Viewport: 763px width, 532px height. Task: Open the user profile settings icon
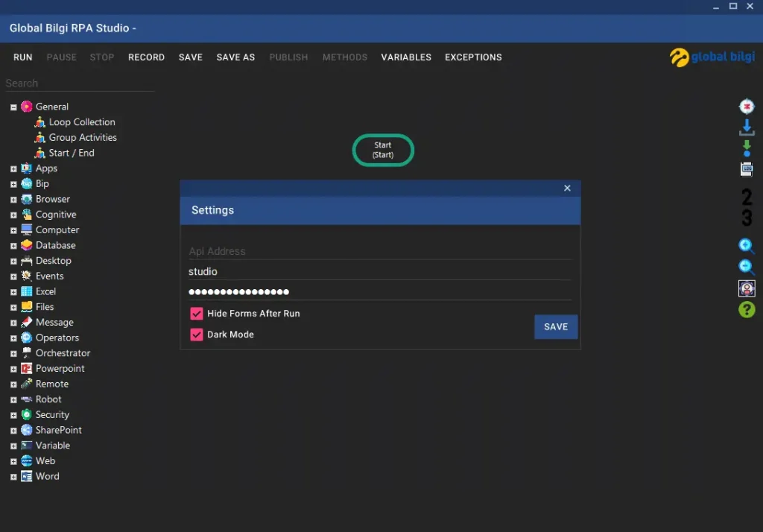point(747,288)
